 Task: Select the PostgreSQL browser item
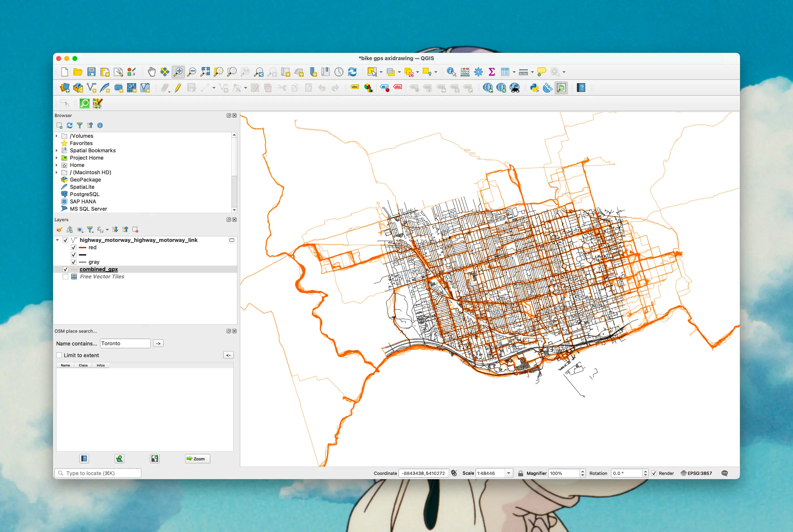pyautogui.click(x=84, y=194)
